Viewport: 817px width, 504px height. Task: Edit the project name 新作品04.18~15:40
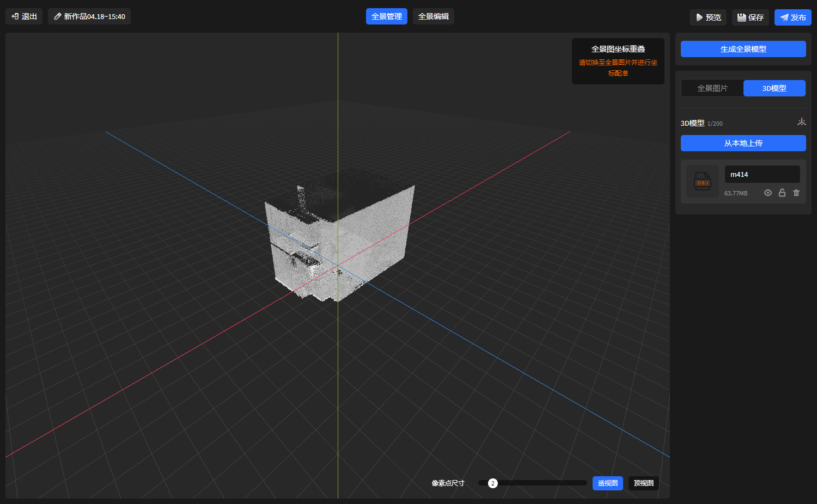coord(89,16)
